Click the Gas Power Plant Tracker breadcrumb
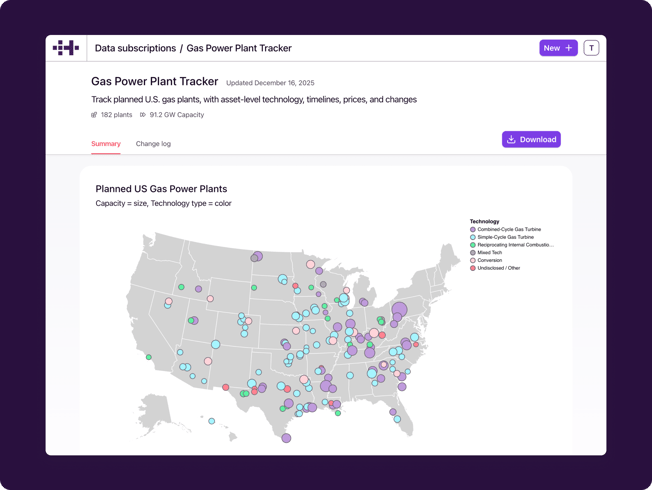The image size is (652, 490). pos(239,48)
